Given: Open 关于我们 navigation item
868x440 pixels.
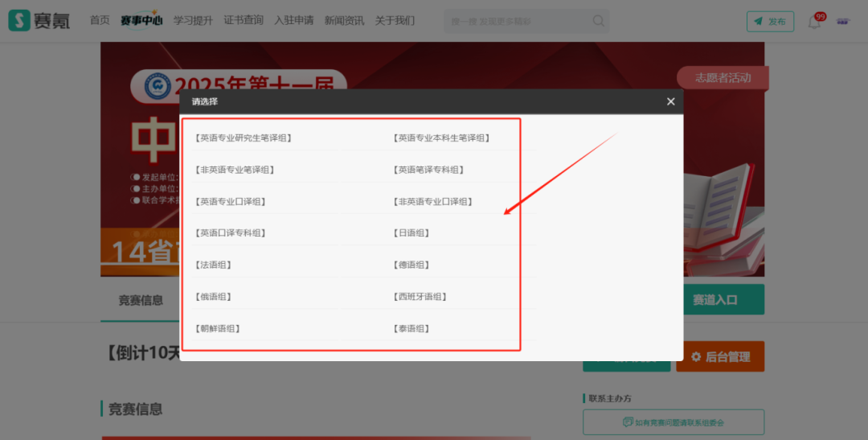Looking at the screenshot, I should click(x=395, y=20).
